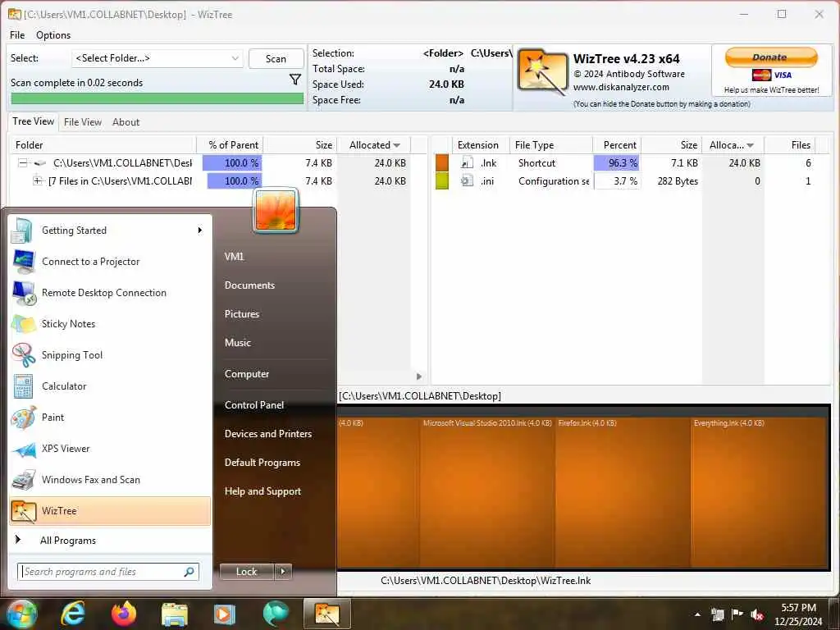Open Help and Support
840x630 pixels.
(262, 491)
